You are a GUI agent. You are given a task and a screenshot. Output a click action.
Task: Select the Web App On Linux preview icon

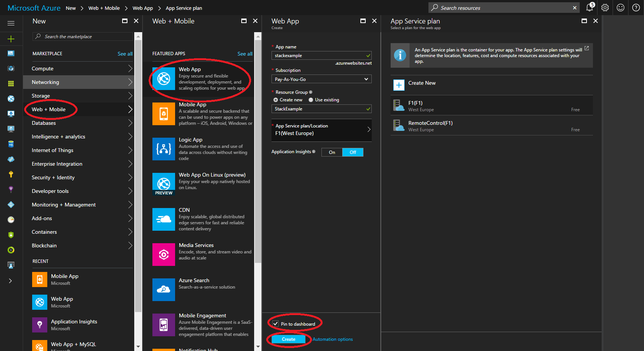pyautogui.click(x=164, y=184)
